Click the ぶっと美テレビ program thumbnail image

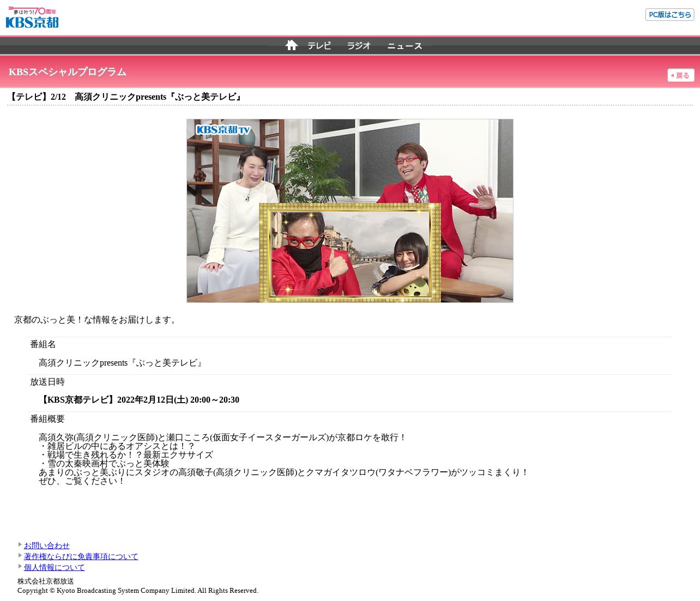coord(350,211)
